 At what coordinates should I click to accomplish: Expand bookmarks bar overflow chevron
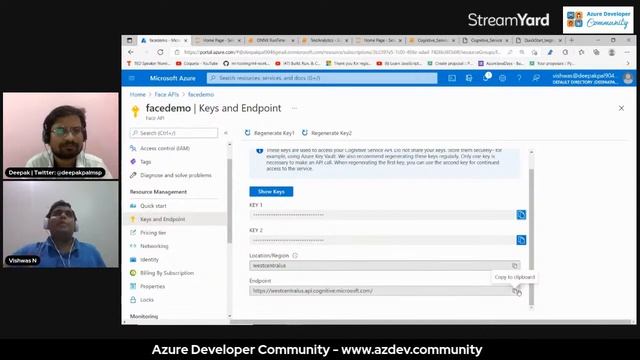click(628, 64)
